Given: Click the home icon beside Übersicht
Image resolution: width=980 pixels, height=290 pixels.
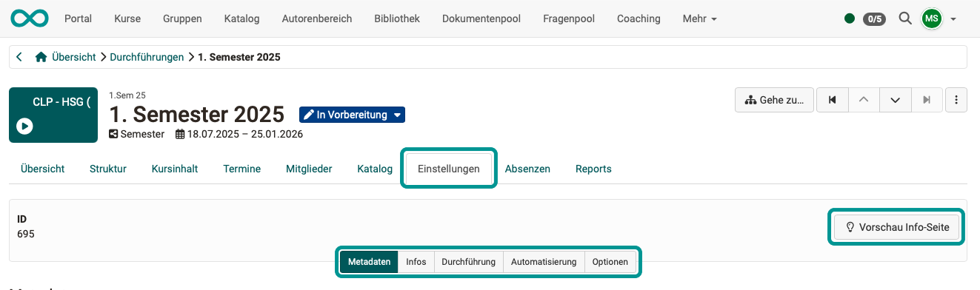Looking at the screenshot, I should click(x=41, y=57).
